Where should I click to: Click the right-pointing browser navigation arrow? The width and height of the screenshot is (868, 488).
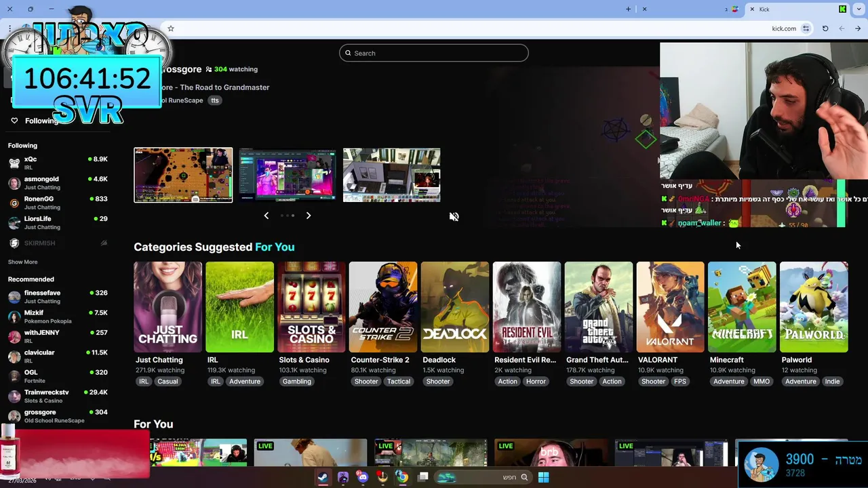(858, 28)
